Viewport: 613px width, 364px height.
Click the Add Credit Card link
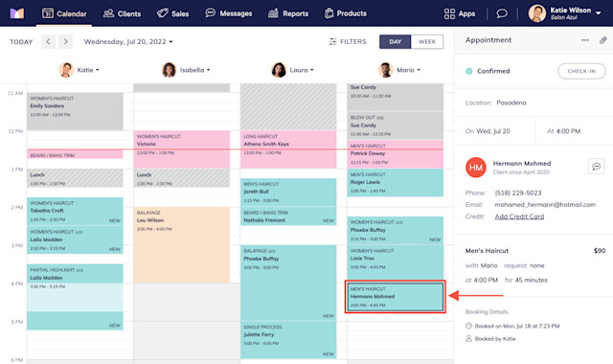[x=519, y=216]
